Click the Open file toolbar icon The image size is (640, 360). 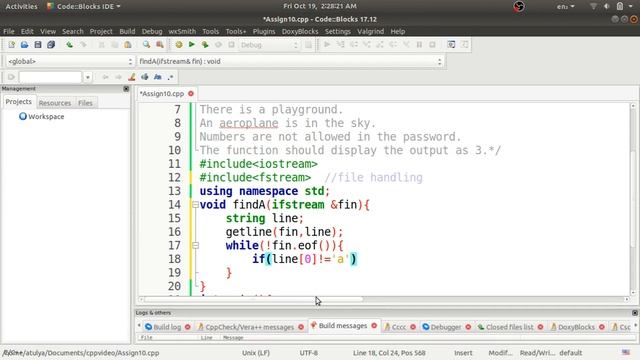[x=24, y=44]
